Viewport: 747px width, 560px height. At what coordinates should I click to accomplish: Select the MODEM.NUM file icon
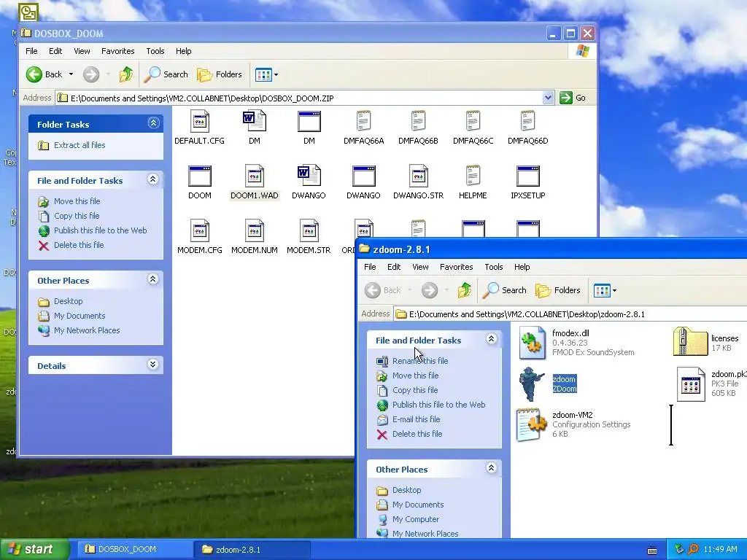255,230
